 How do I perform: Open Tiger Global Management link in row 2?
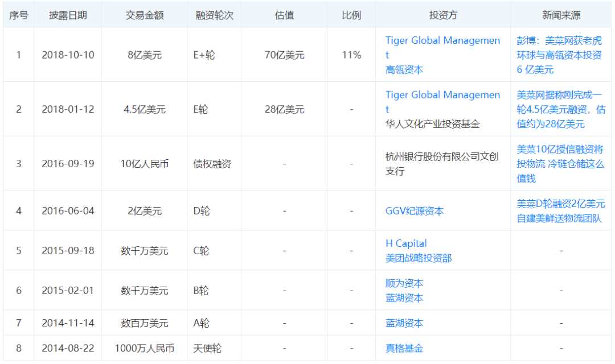442,102
